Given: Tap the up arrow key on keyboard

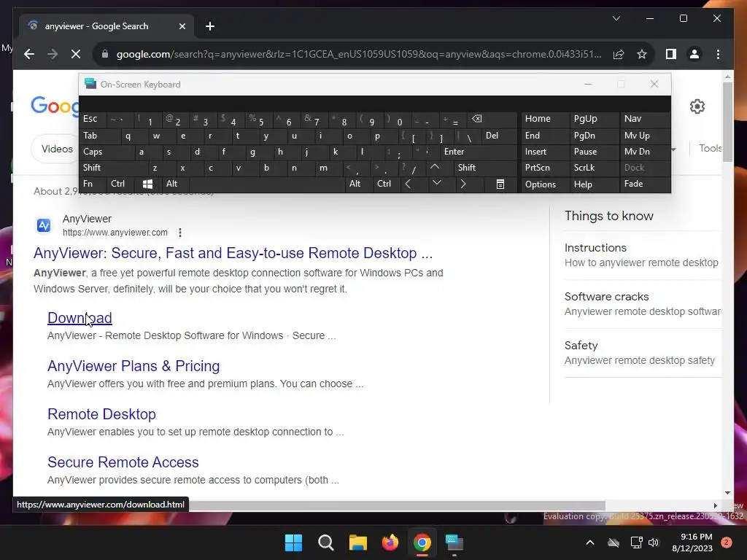Looking at the screenshot, I should [435, 167].
